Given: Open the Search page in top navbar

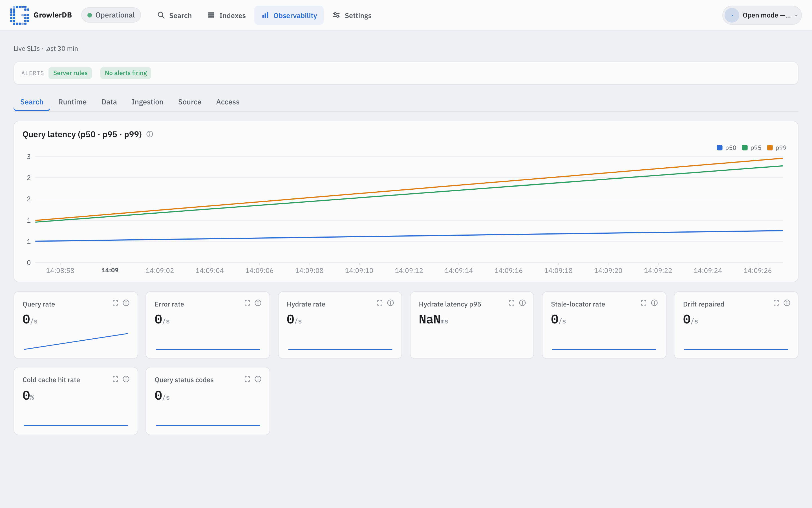Looking at the screenshot, I should pos(175,16).
